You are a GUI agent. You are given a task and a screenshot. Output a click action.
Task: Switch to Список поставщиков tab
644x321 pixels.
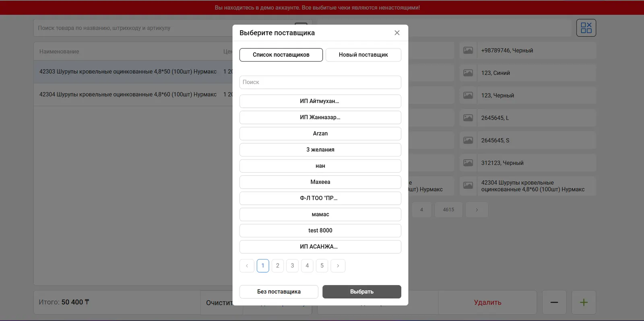(281, 55)
